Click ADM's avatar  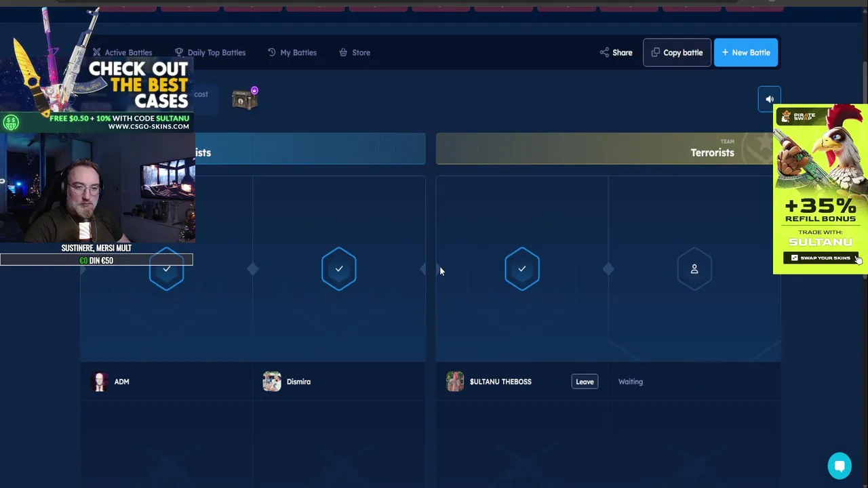[x=100, y=382]
